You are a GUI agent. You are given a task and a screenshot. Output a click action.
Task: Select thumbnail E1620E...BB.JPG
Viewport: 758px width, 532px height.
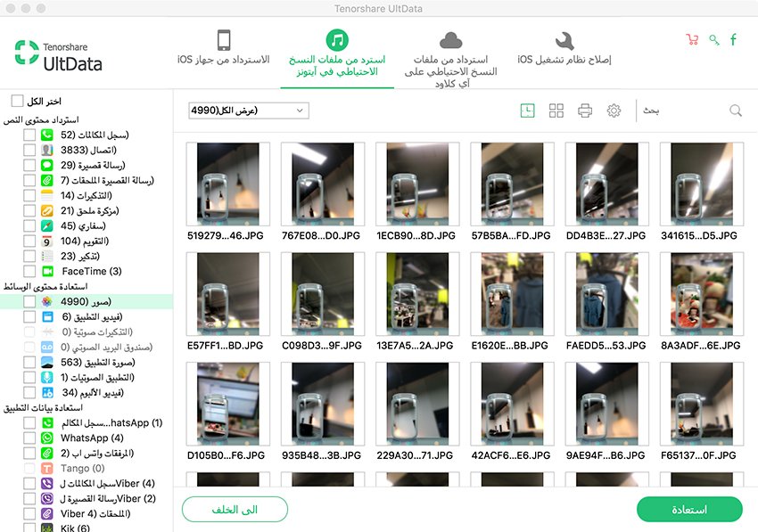[x=512, y=294]
